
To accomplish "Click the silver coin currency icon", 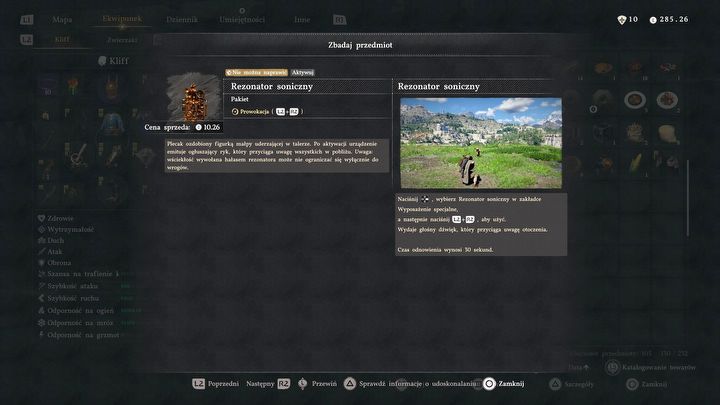I will pos(653,20).
